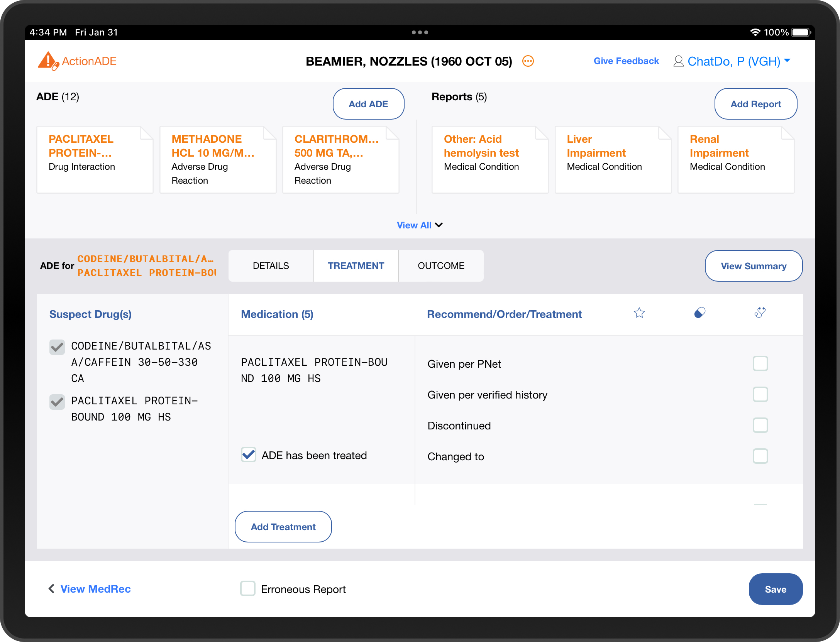Expand View All ADEs and reports
Viewport: 840px width, 642px height.
coord(420,225)
